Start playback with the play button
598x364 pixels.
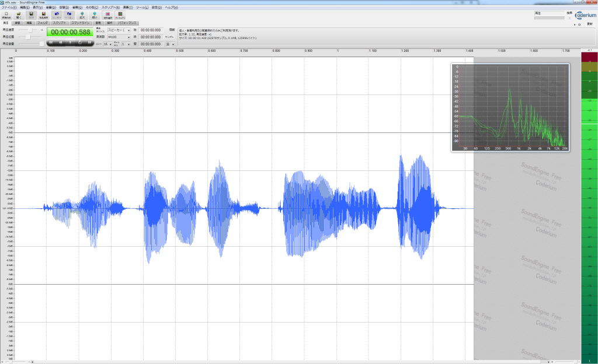click(x=70, y=42)
